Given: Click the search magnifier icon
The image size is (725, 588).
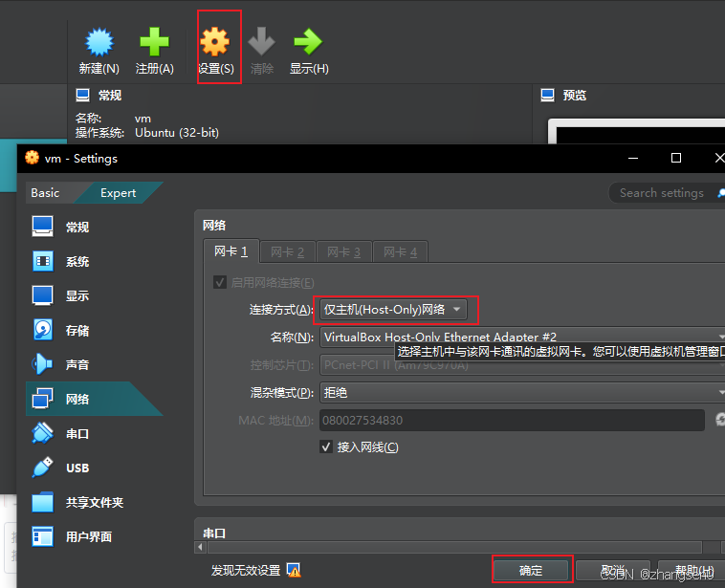Looking at the screenshot, I should coord(721,193).
